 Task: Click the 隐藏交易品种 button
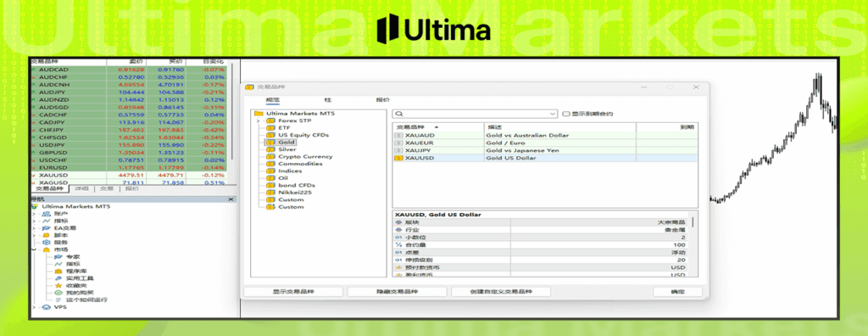[398, 292]
